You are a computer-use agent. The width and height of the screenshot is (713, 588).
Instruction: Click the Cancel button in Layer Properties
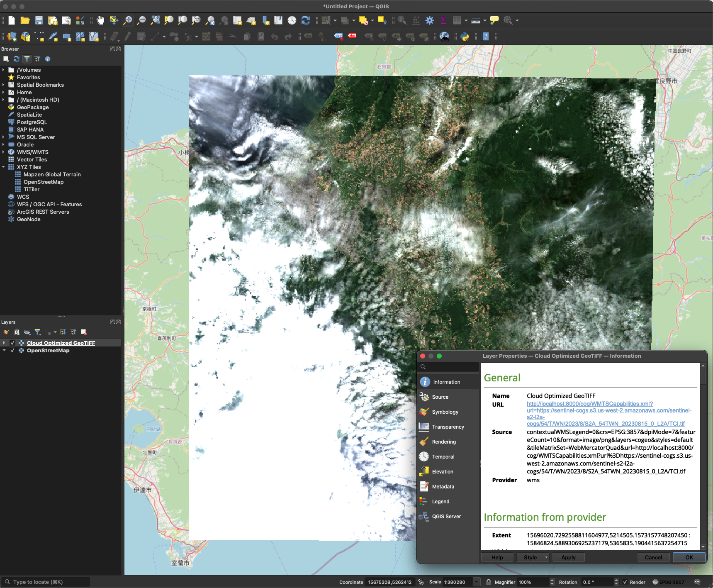point(653,558)
